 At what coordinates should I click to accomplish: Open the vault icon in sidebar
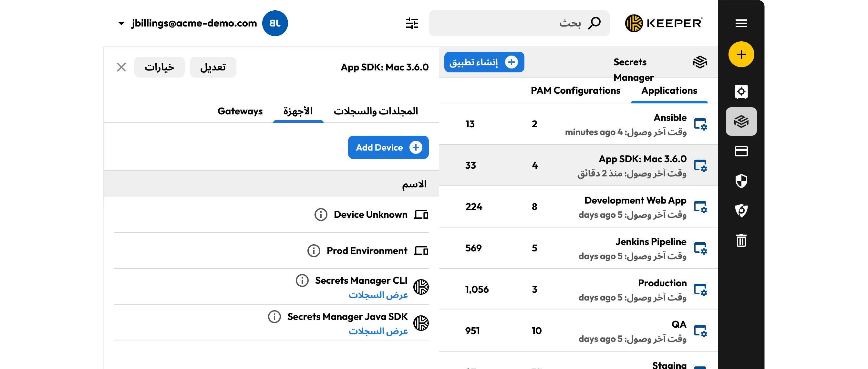click(741, 92)
